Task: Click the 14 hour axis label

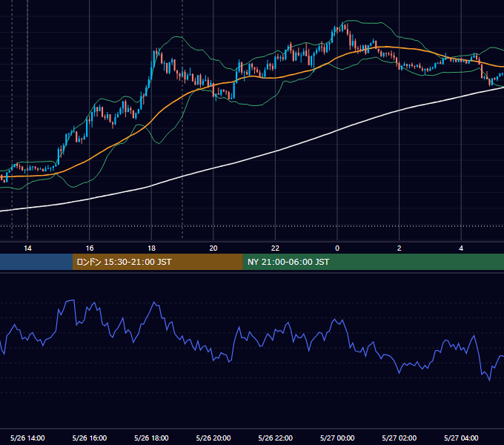Action: click(x=27, y=248)
